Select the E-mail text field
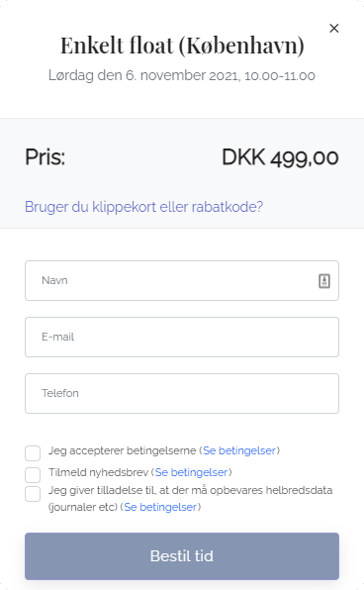The height and width of the screenshot is (590, 364). (182, 338)
